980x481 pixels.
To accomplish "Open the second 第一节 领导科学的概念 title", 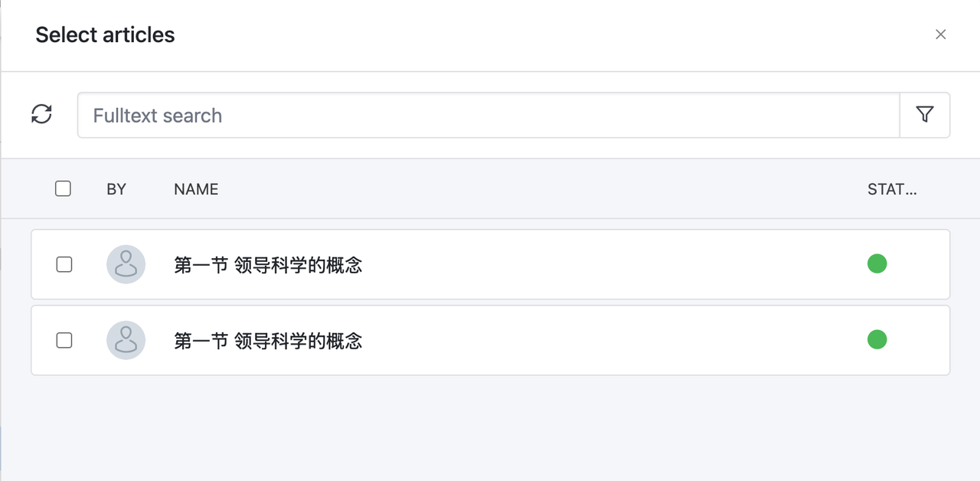I will point(268,341).
